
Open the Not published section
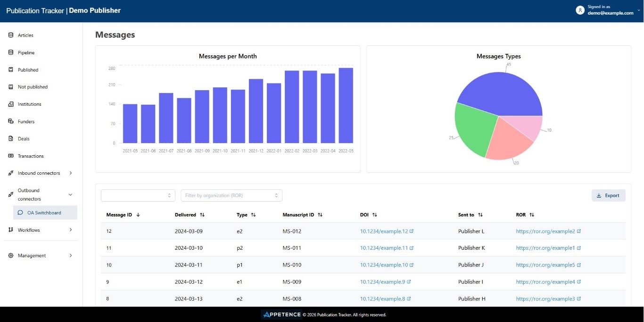(33, 87)
